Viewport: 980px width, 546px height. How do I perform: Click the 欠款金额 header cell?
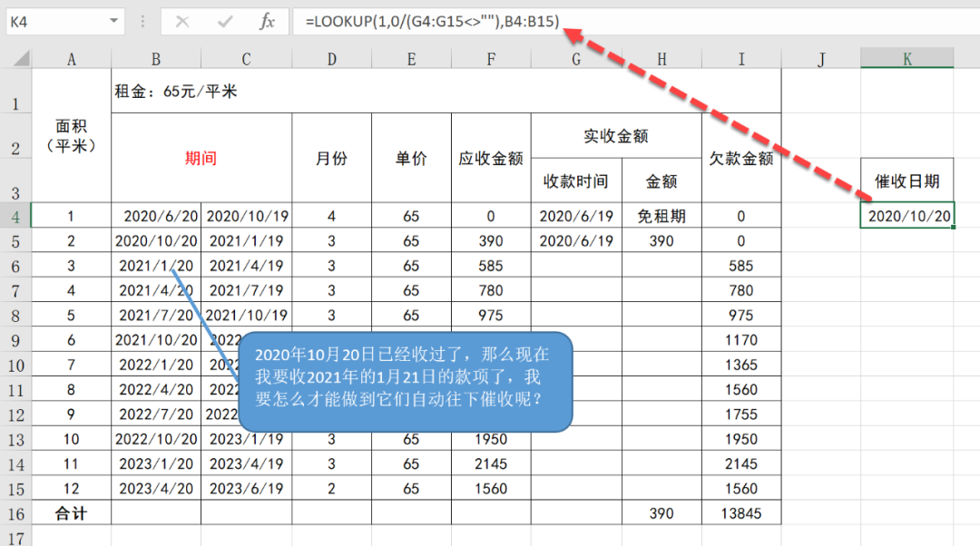coord(741,158)
